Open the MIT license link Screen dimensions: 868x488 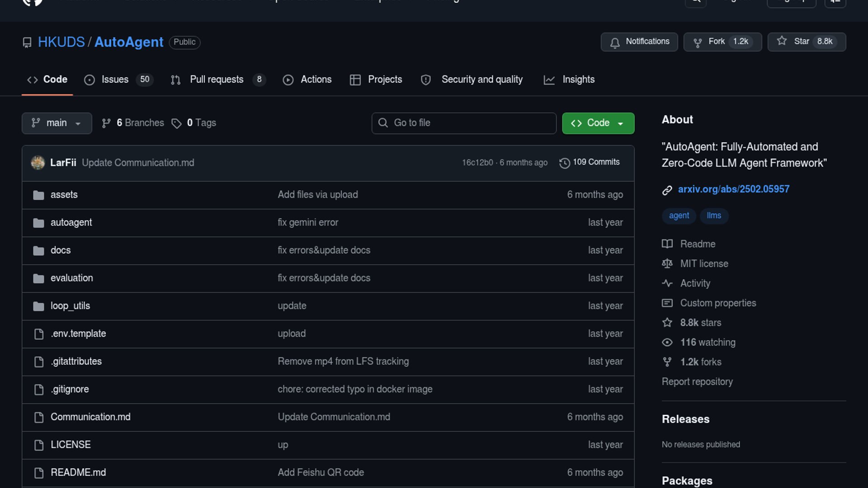coord(704,264)
